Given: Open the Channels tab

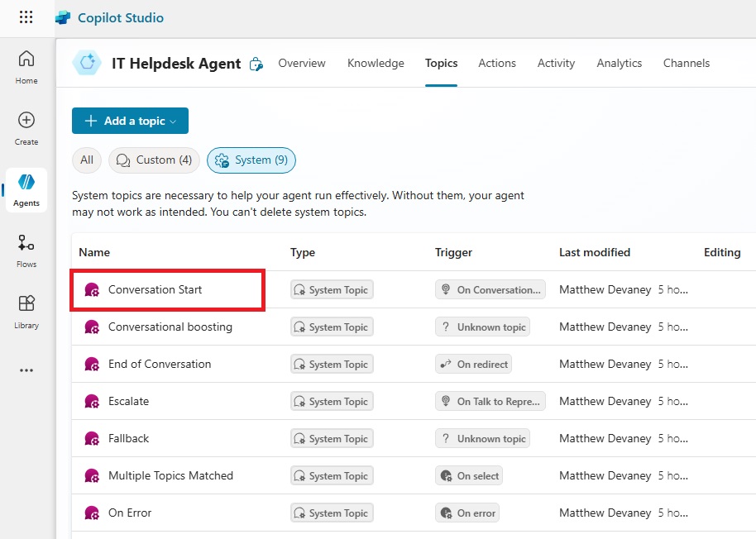Looking at the screenshot, I should 686,63.
